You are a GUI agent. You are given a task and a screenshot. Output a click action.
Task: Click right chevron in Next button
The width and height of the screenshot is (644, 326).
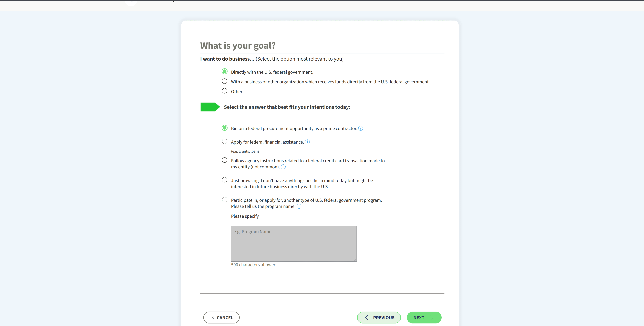(x=432, y=318)
